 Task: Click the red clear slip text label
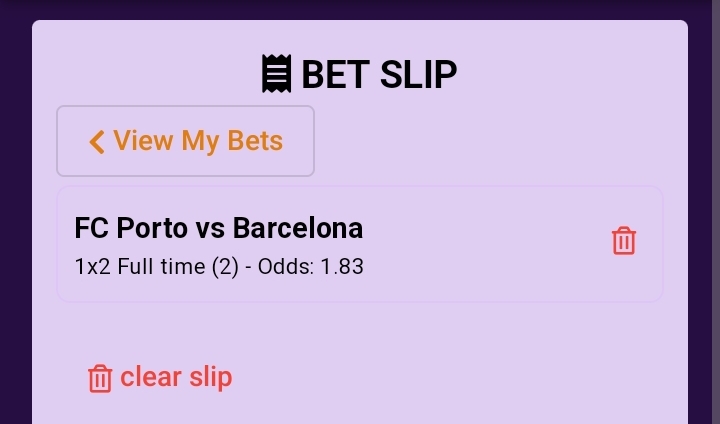176,377
